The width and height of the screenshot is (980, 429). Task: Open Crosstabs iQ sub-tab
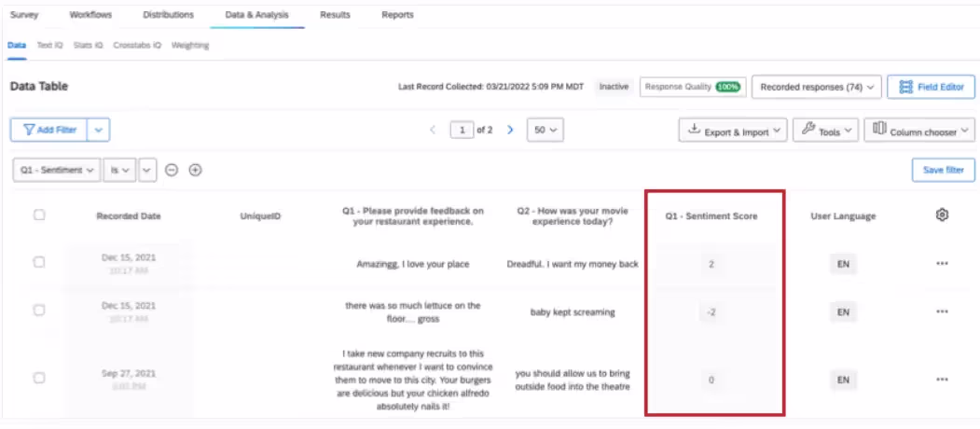point(137,46)
